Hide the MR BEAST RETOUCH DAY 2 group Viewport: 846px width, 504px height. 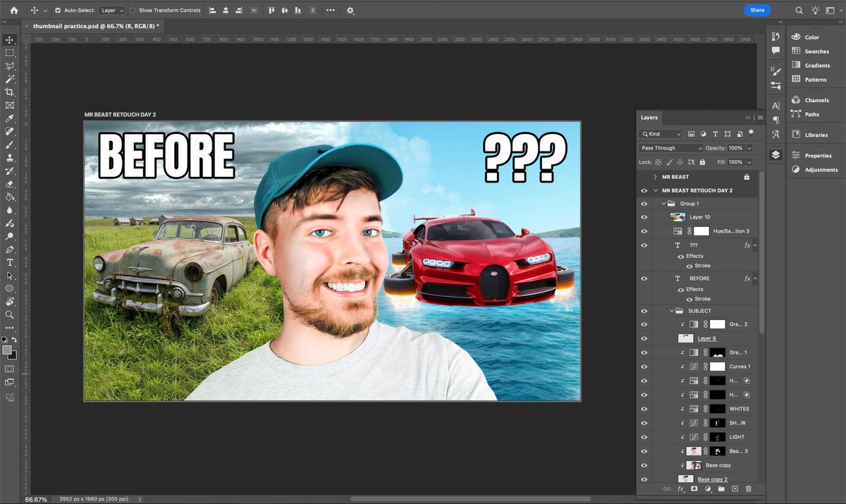point(644,190)
